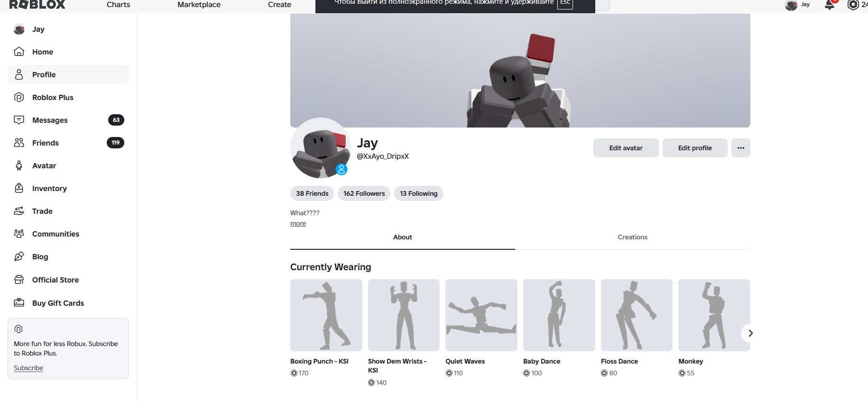Click the Baby Dance item name
This screenshot has height=401, width=868.
click(x=542, y=361)
